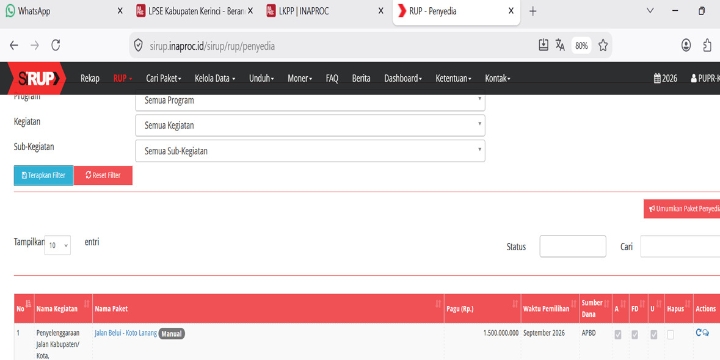Sort table by Nama Kegiatan column

coord(86,304)
